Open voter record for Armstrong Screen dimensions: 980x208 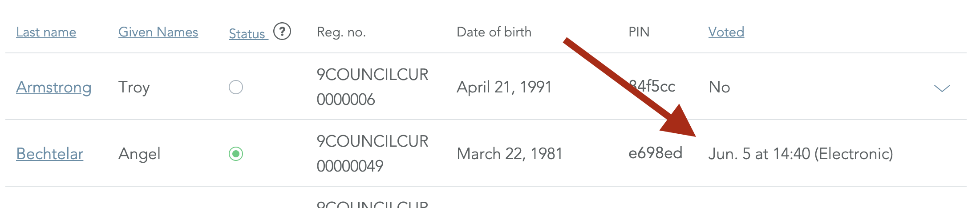pos(54,87)
